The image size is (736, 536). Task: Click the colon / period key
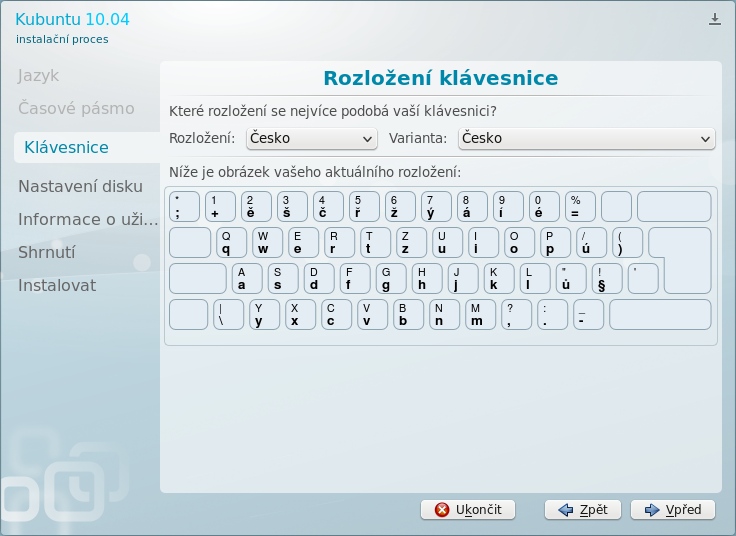(x=552, y=315)
